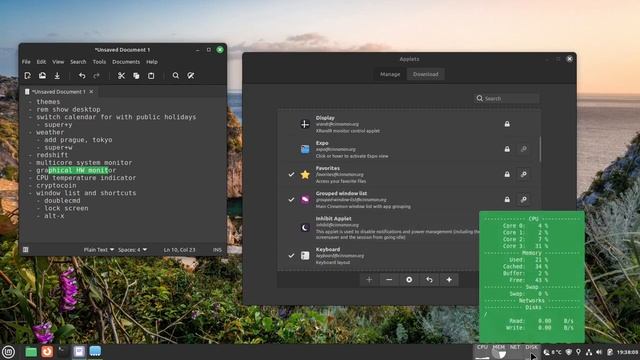The image size is (640, 360).
Task: Open the volume applet in system tray
Action: point(599,352)
